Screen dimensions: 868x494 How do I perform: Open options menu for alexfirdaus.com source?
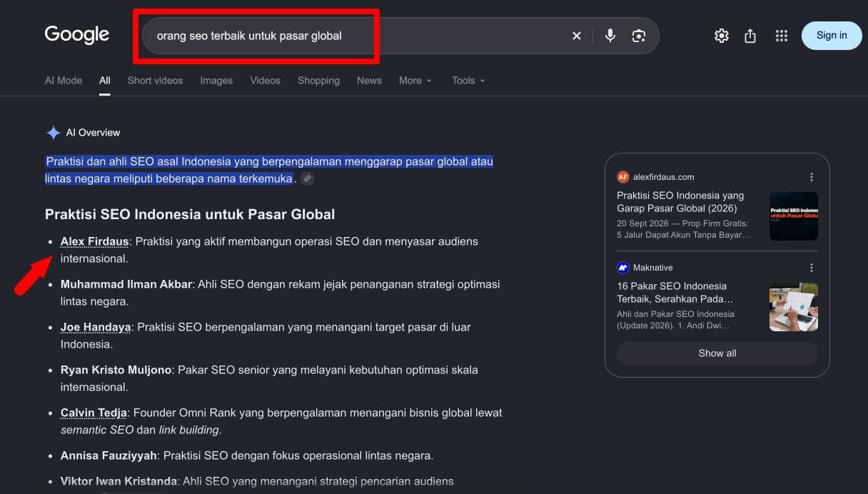[x=812, y=177]
